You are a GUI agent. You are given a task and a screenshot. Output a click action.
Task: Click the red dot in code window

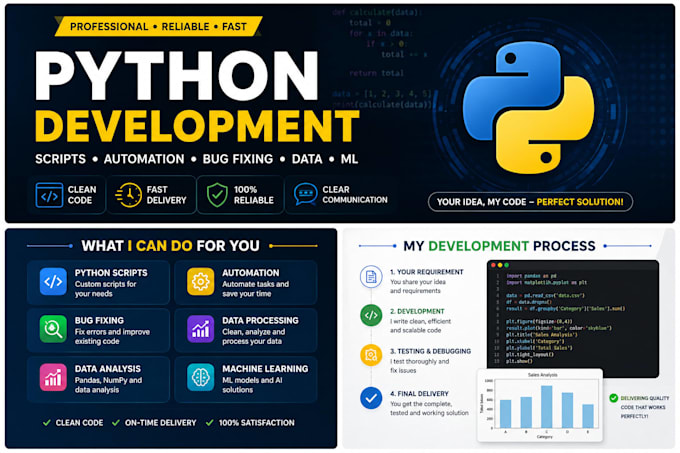(x=493, y=265)
